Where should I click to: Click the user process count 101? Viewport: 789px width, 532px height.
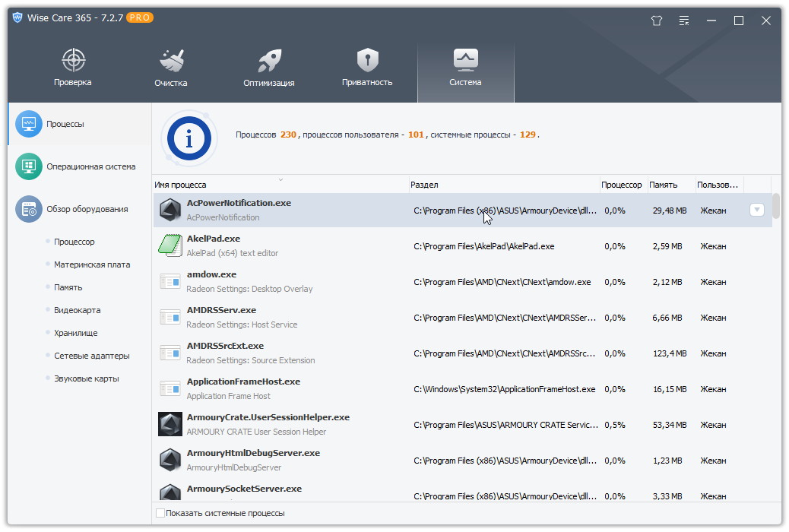click(416, 135)
